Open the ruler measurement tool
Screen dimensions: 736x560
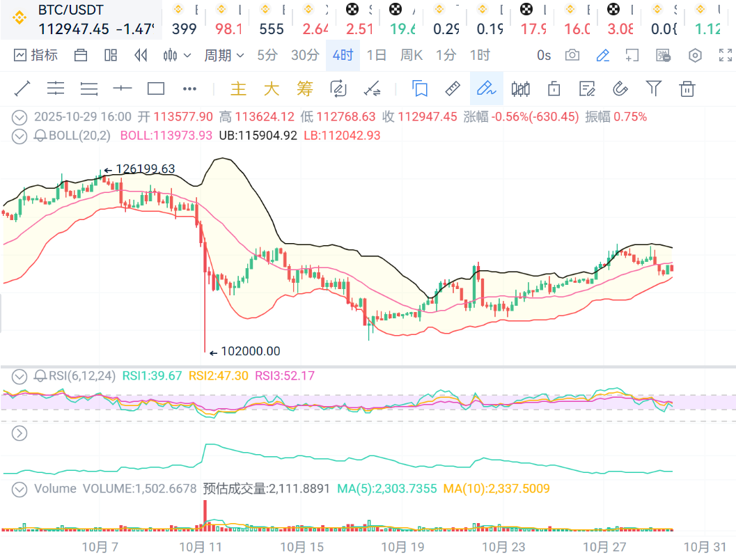tap(453, 88)
